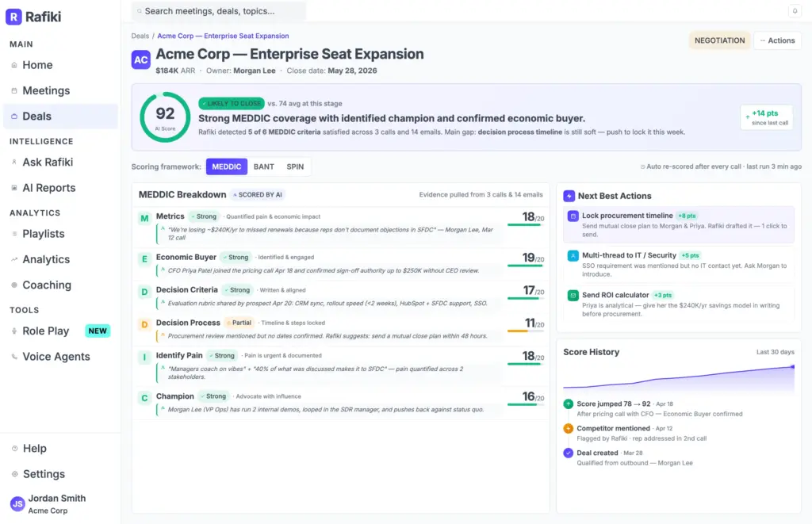Click the Auto re-scored after every call text
Screen dimensions: 812x524
tap(721, 166)
